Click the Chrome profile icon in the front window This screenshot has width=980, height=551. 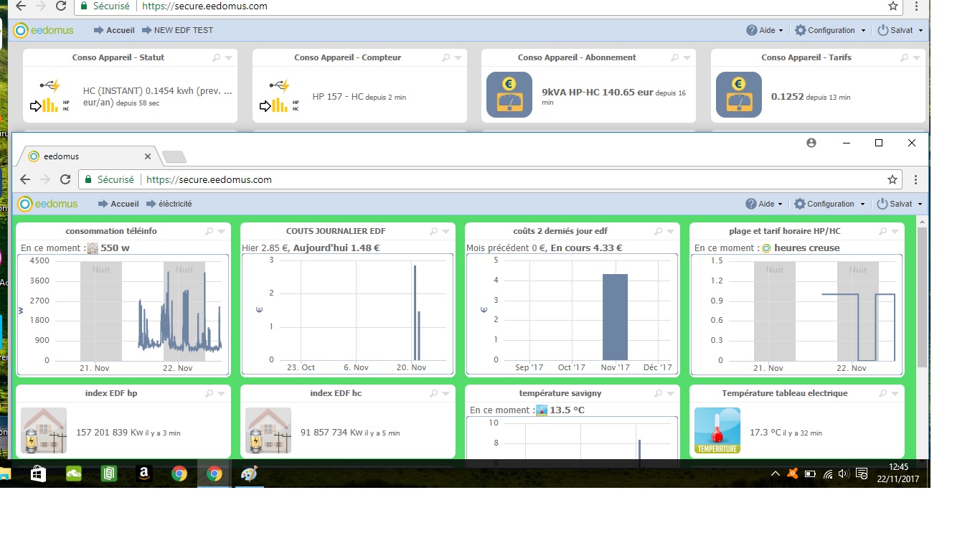tap(811, 143)
